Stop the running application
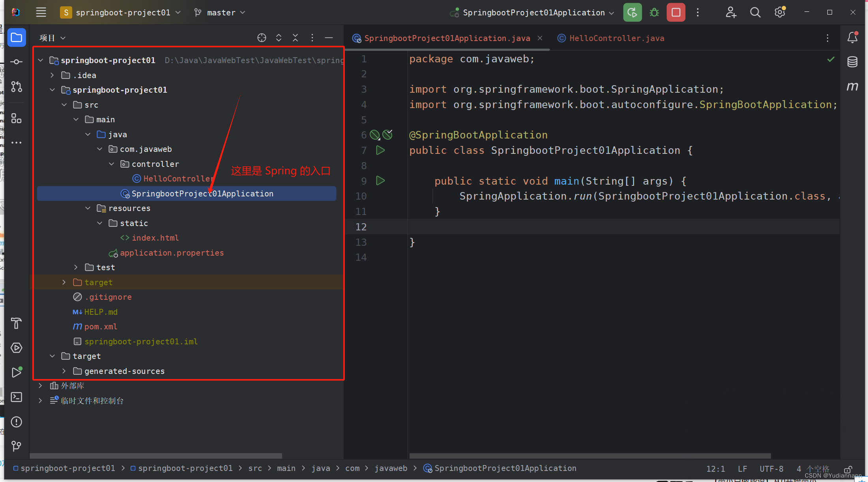 [675, 12]
